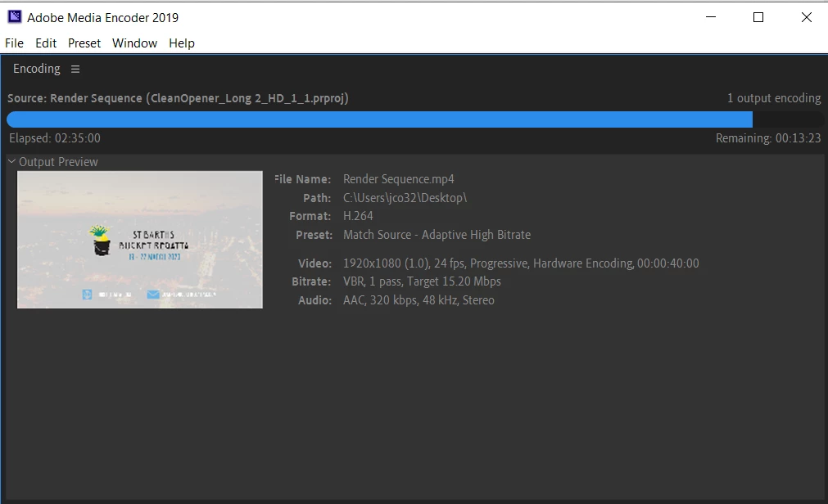The image size is (828, 504).
Task: Click the Source: Render Sequence label
Action: pyautogui.click(x=178, y=98)
